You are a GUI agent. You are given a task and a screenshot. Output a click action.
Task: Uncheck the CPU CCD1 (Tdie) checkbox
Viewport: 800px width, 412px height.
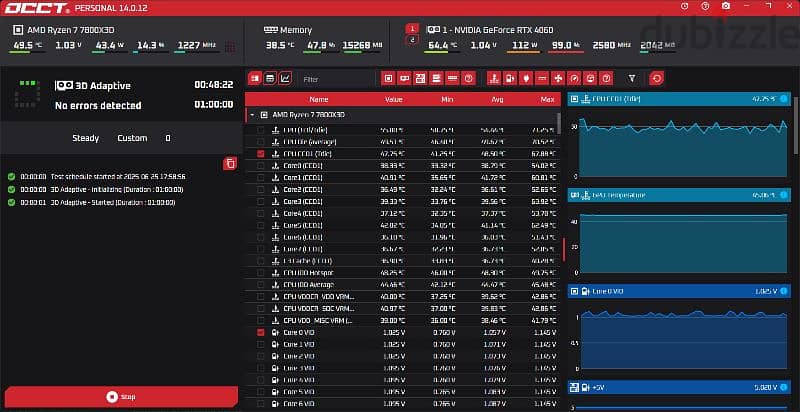click(261, 153)
